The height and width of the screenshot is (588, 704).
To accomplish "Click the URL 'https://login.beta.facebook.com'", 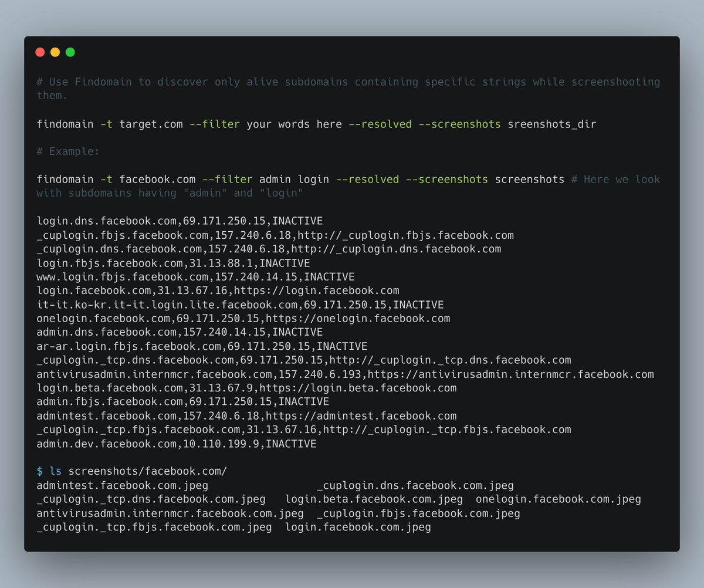I will coord(358,388).
